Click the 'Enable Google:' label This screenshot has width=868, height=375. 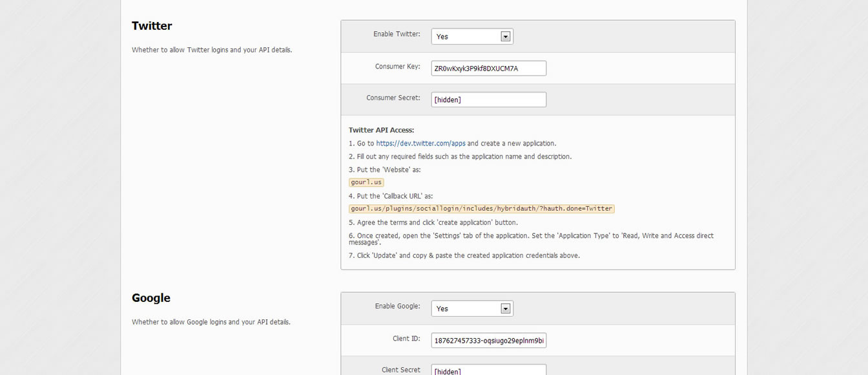coord(397,306)
